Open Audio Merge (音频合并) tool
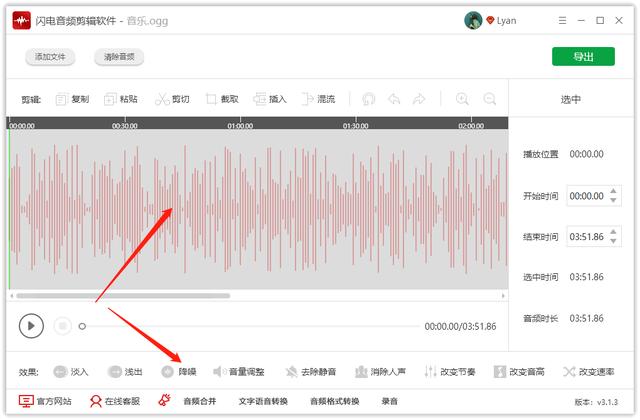The image size is (640, 420). pos(200,401)
